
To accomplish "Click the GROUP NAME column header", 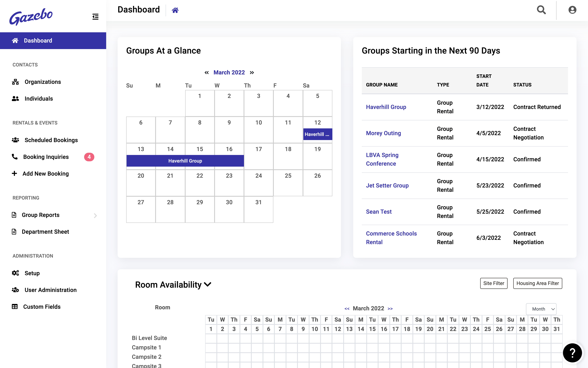I will click(382, 85).
